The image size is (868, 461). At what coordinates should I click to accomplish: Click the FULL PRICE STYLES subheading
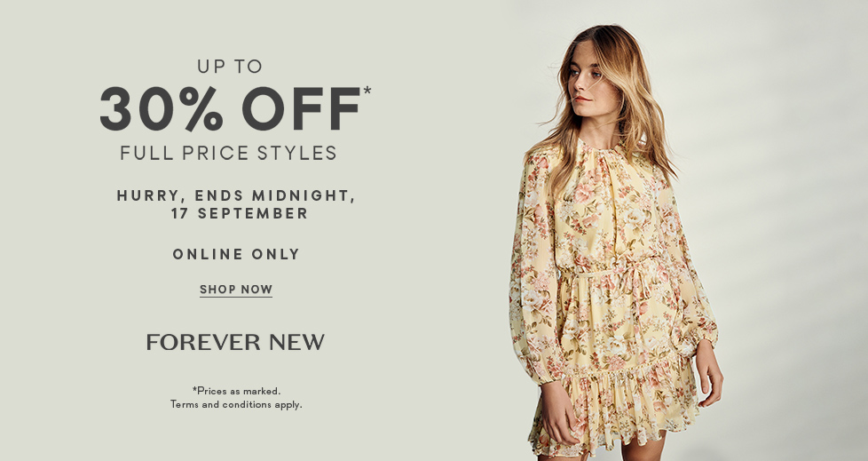pyautogui.click(x=229, y=153)
